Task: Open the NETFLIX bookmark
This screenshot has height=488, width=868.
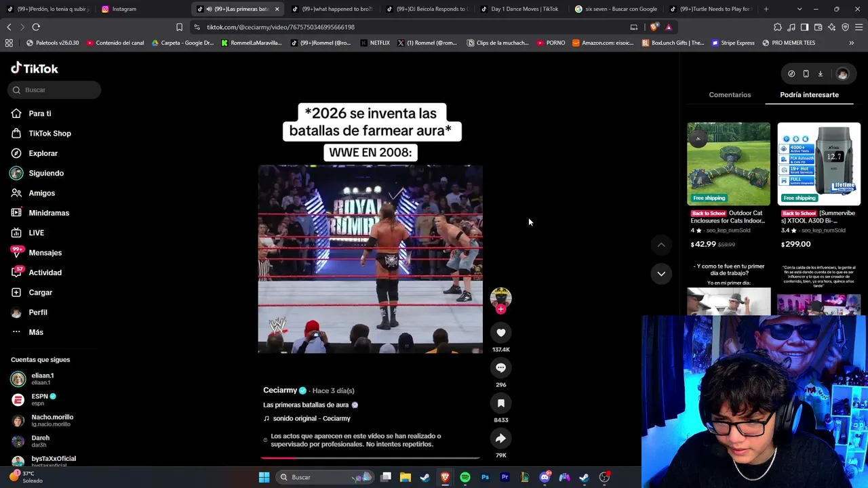Action: [375, 43]
